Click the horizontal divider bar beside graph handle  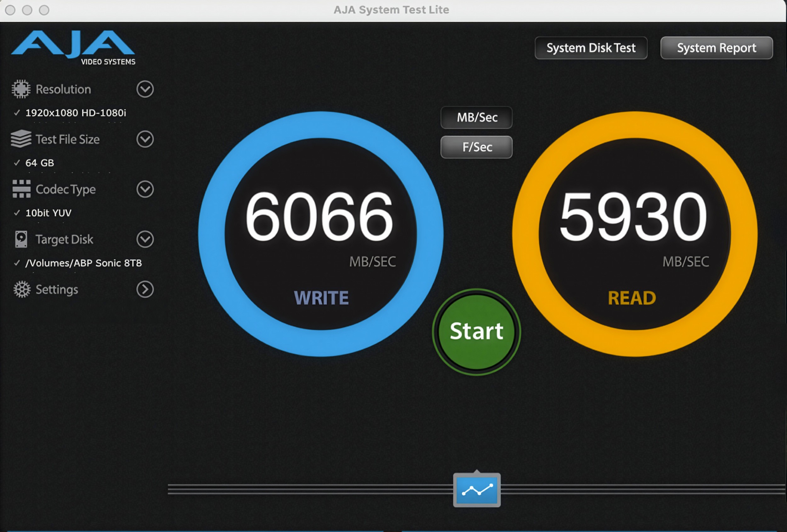(x=305, y=489)
